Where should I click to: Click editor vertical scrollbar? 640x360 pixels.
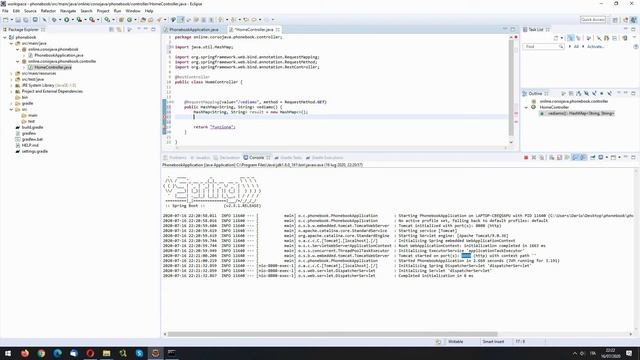coord(511,88)
